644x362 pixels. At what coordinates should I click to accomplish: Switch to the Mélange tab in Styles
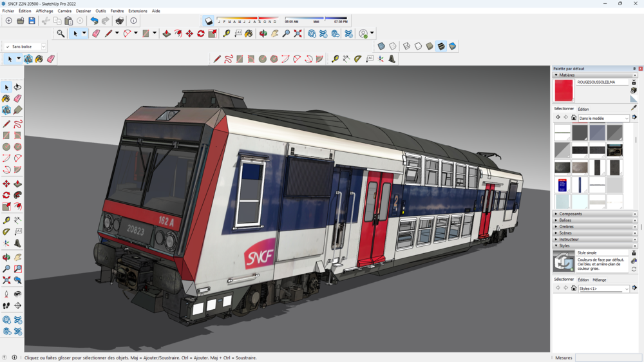[599, 280]
